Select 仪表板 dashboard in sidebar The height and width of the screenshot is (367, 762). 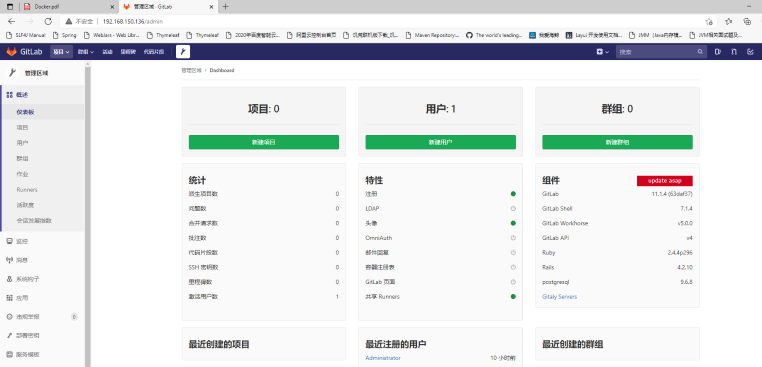42,112
